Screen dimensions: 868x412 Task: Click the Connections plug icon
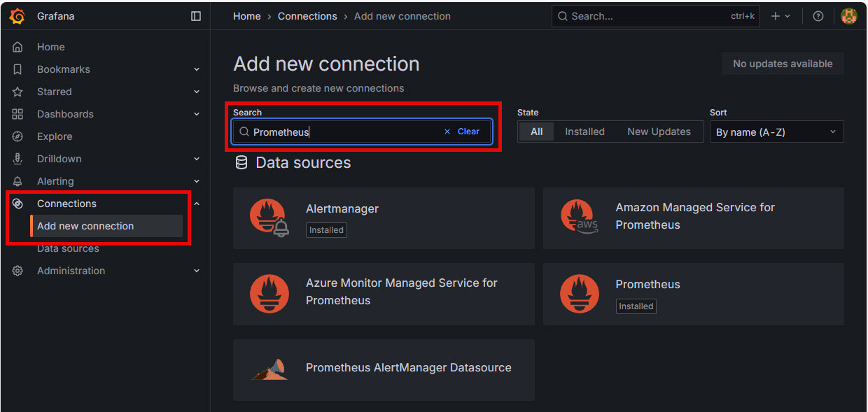tap(18, 204)
